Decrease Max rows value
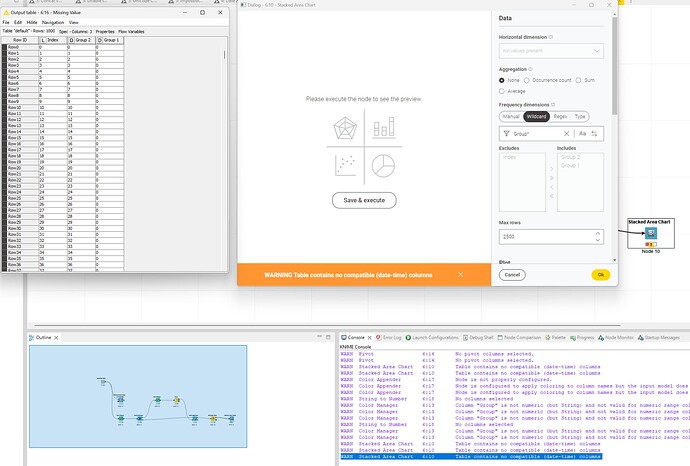 598,240
